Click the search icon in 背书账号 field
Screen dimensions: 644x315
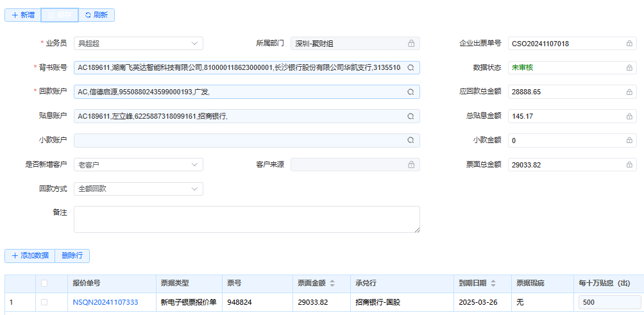[411, 67]
